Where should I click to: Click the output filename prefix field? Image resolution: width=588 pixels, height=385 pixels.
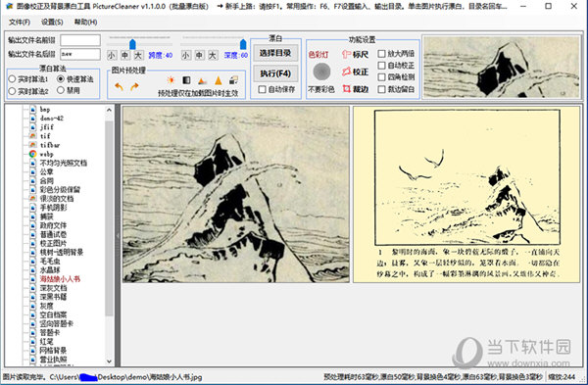click(x=80, y=40)
